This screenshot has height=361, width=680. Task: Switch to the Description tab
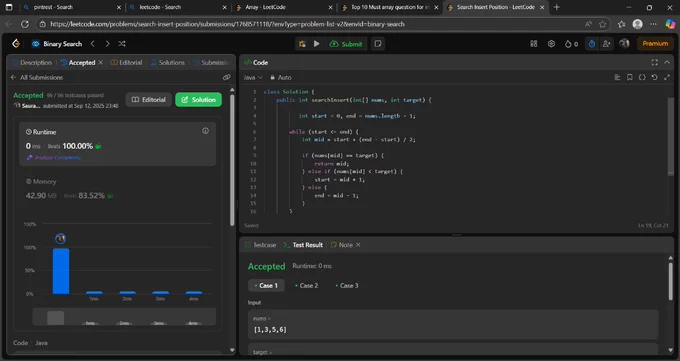click(32, 62)
